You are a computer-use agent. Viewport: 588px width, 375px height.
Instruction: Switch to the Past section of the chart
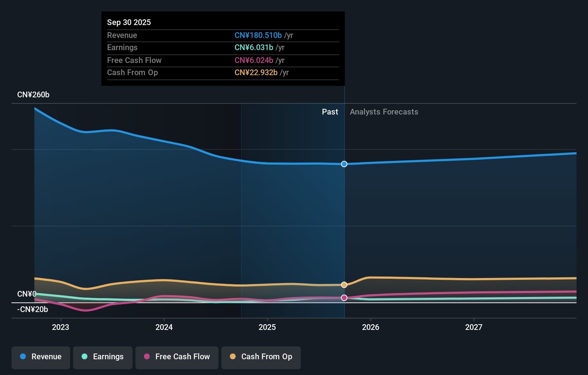coord(330,112)
